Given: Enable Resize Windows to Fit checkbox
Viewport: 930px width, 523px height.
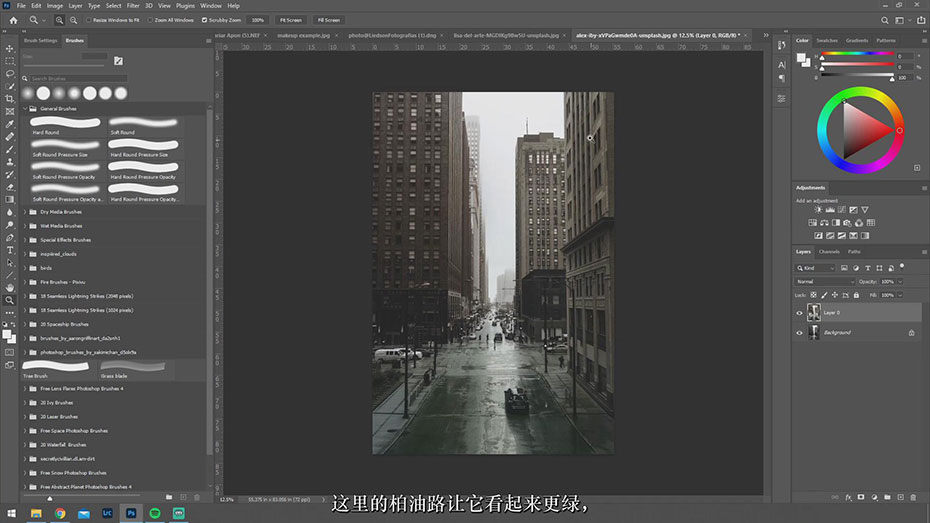Looking at the screenshot, I should click(88, 20).
